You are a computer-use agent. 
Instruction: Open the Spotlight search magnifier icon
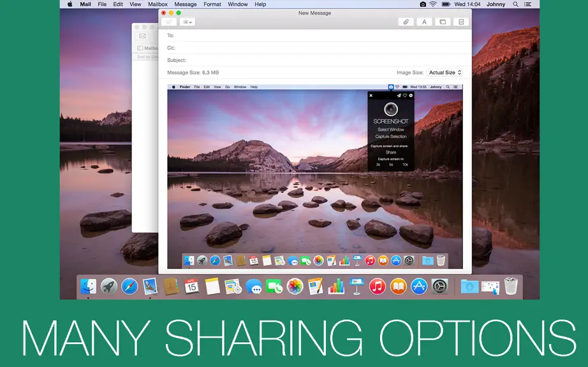pyautogui.click(x=516, y=4)
